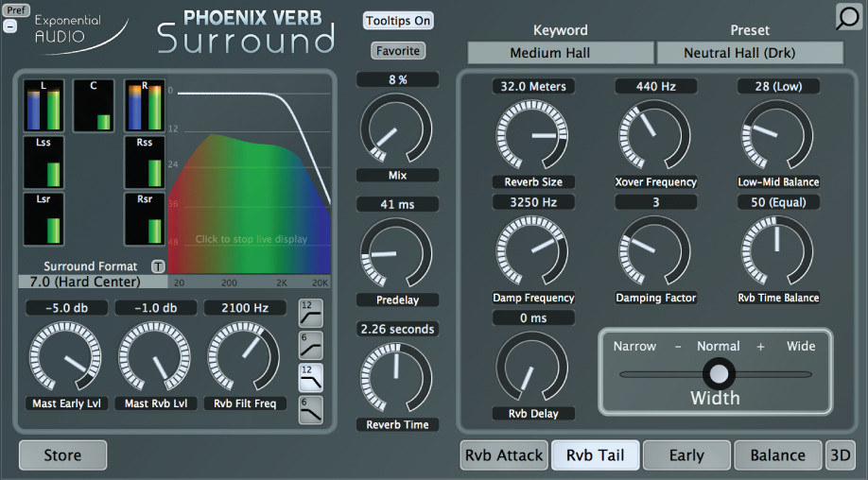868x480 pixels.
Task: Select the 6 dB low-cut filter icon
Action: tap(310, 346)
